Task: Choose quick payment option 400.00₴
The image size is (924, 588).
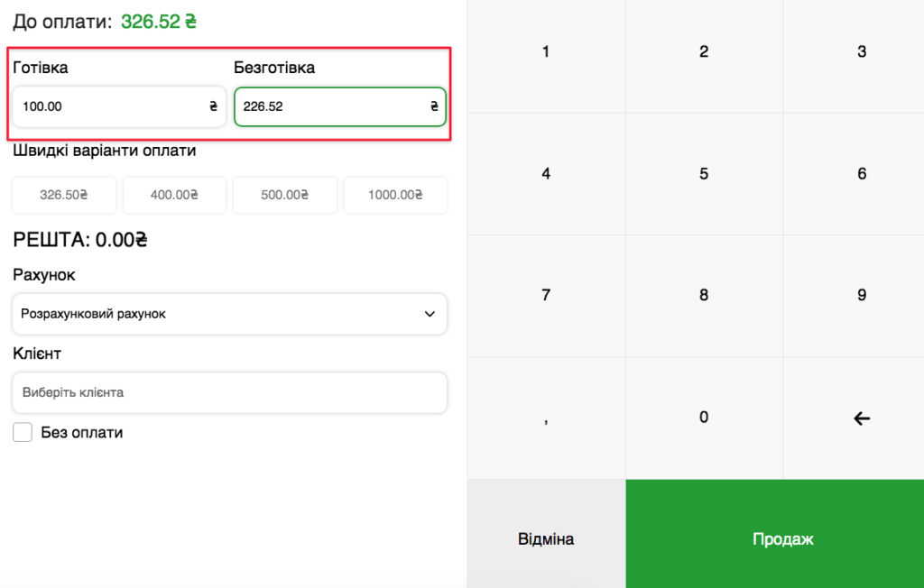Action: [x=174, y=195]
